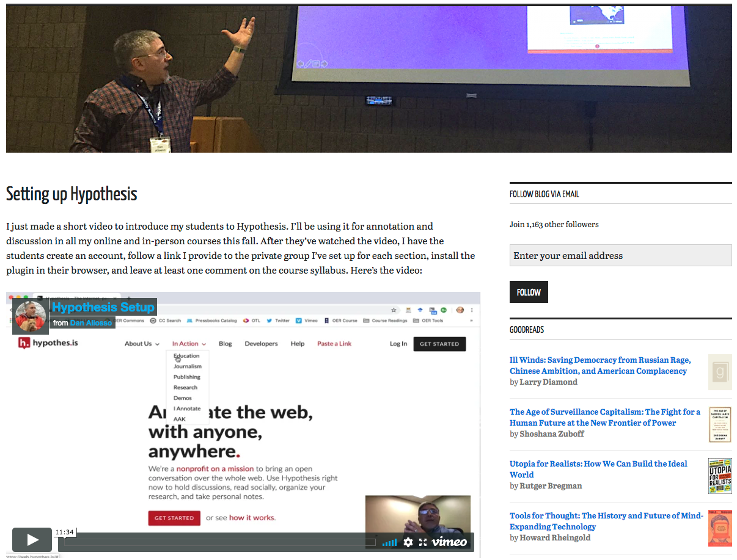
Task: Open the Setting up Hypothesis post title
Action: [x=71, y=194]
